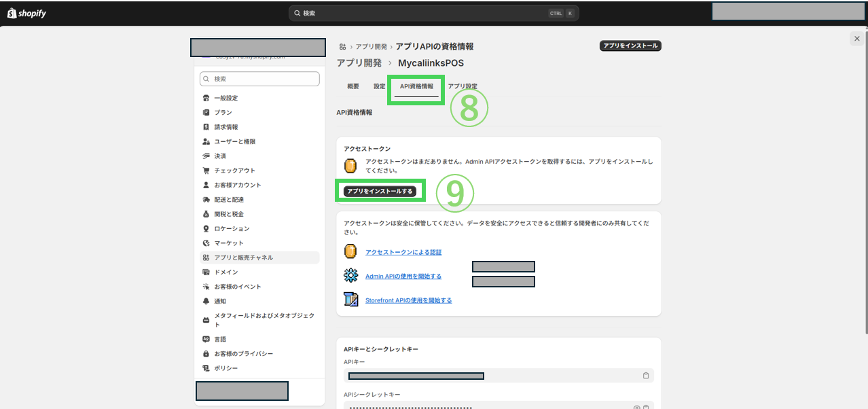Select 言語 languages in sidebar

click(220, 339)
